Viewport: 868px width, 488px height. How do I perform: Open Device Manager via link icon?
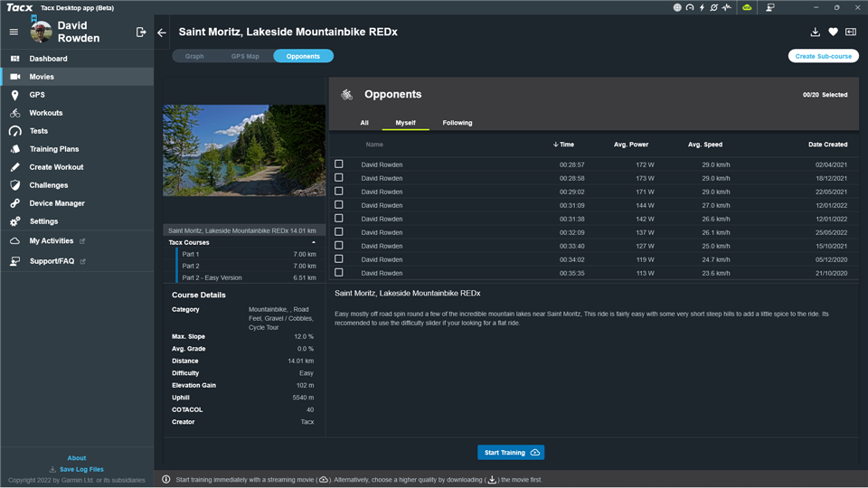[x=15, y=203]
